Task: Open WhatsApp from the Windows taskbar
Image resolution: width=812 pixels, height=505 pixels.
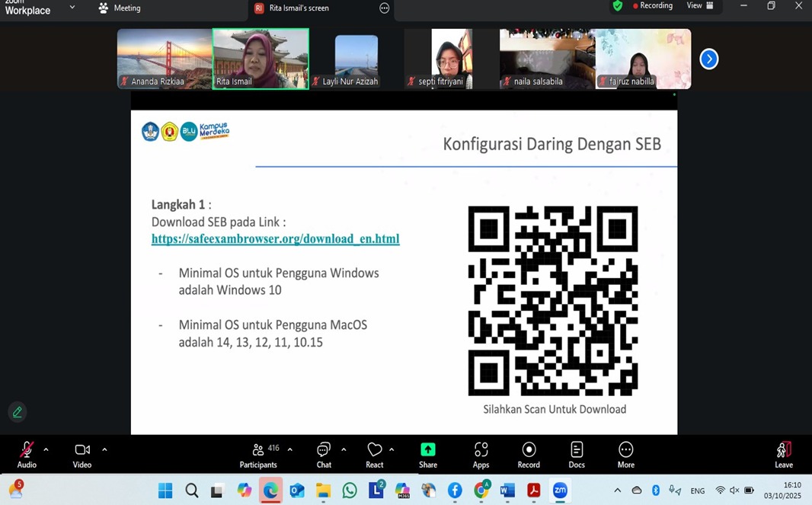Action: tap(350, 491)
